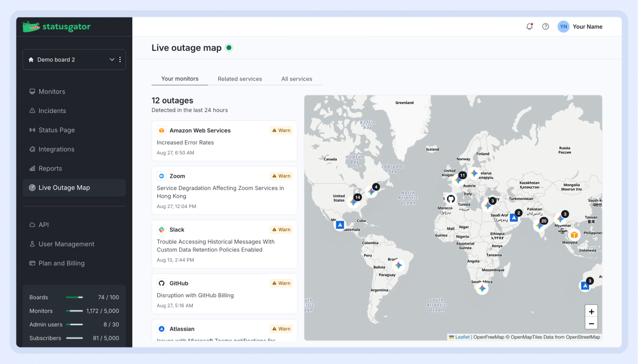This screenshot has width=638, height=364.
Task: Click 'Increased Error Rates' text
Action: 185,142
